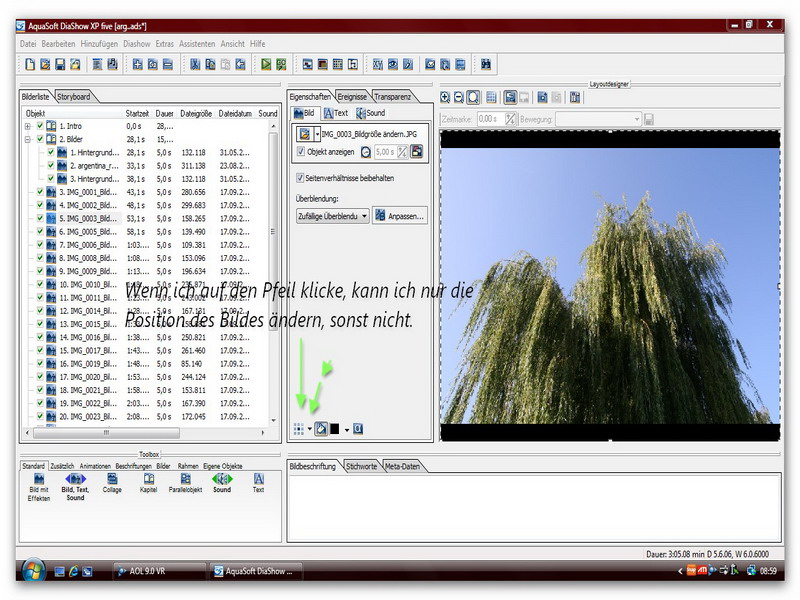Toggle the Objekt anzeigen checkbox
800x600 pixels.
(x=301, y=152)
